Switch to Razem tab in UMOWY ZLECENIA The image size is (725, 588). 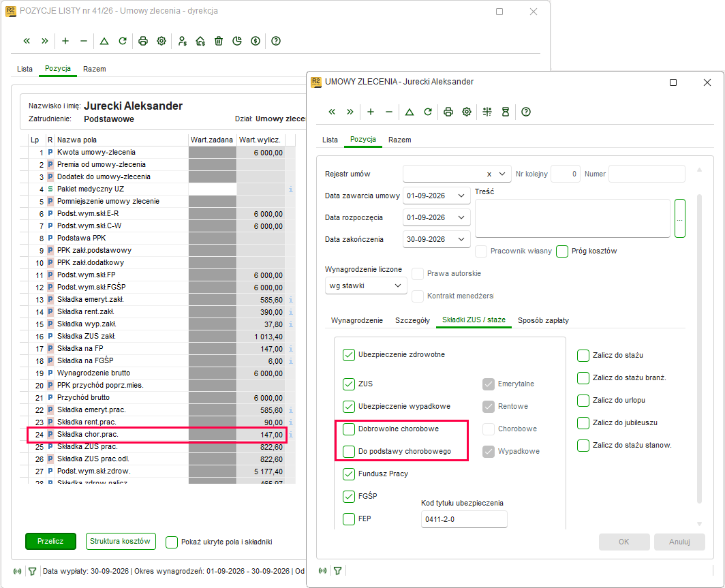pos(399,140)
